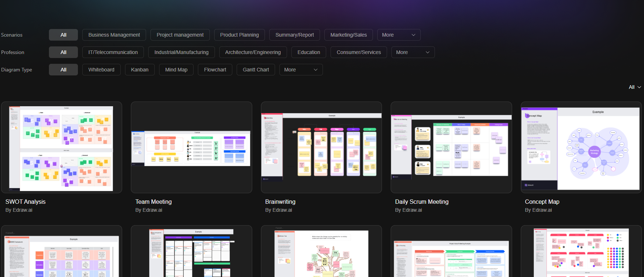
Task: Open the Team Meeting template thumbnail
Action: [191, 147]
